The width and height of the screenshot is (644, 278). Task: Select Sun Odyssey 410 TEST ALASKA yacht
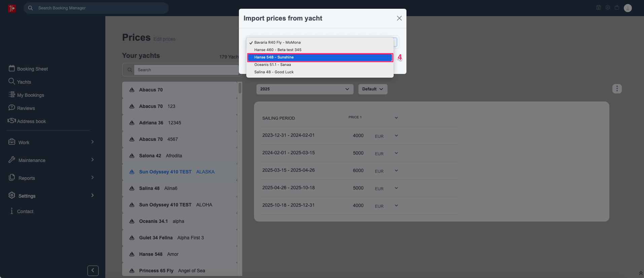180,172
